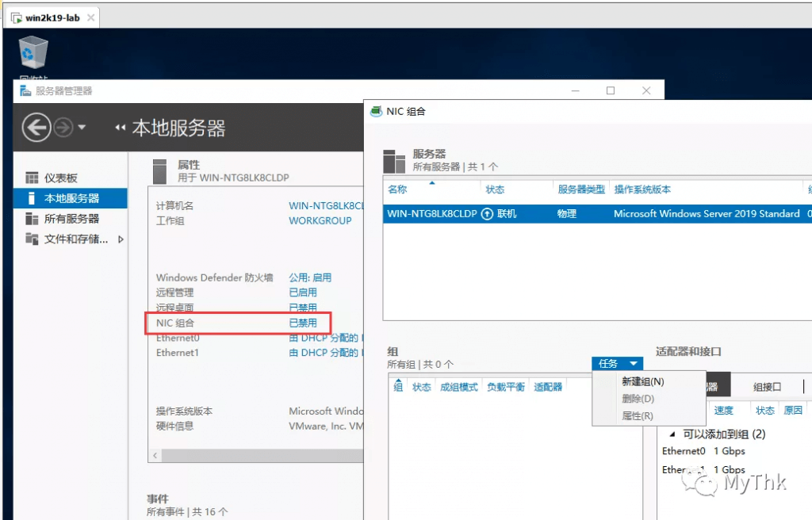The width and height of the screenshot is (812, 520).
Task: Choose 属性(R) from the tasks menu
Action: pos(638,416)
